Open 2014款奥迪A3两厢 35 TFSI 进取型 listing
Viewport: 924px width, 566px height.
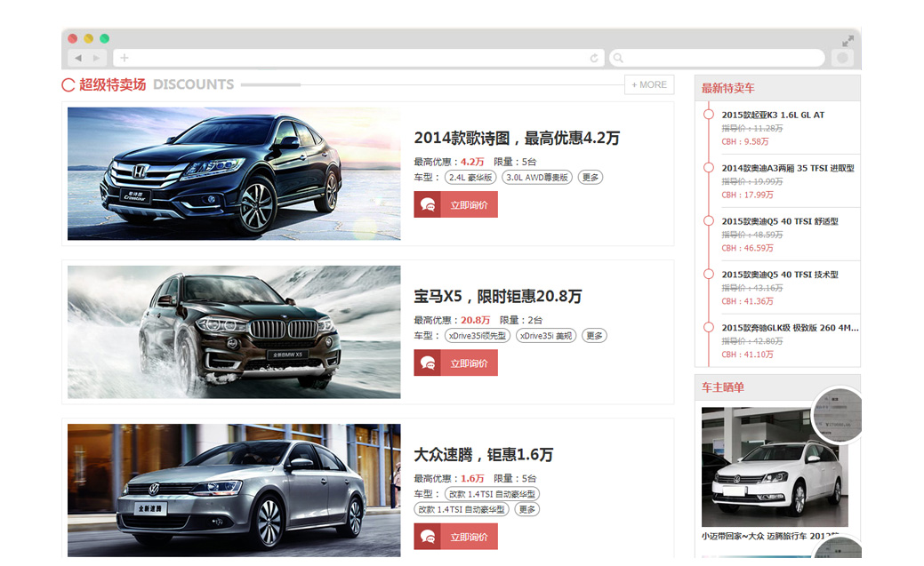(x=788, y=168)
